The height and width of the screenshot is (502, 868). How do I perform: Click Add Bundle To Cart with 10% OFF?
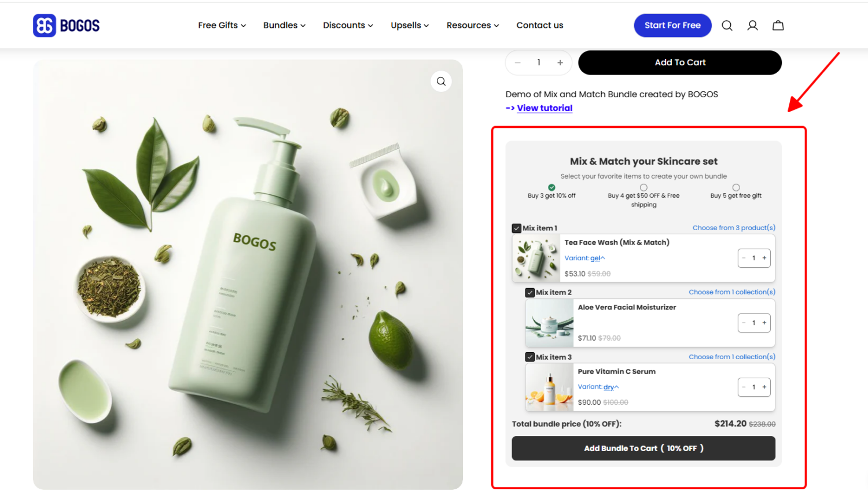click(643, 448)
